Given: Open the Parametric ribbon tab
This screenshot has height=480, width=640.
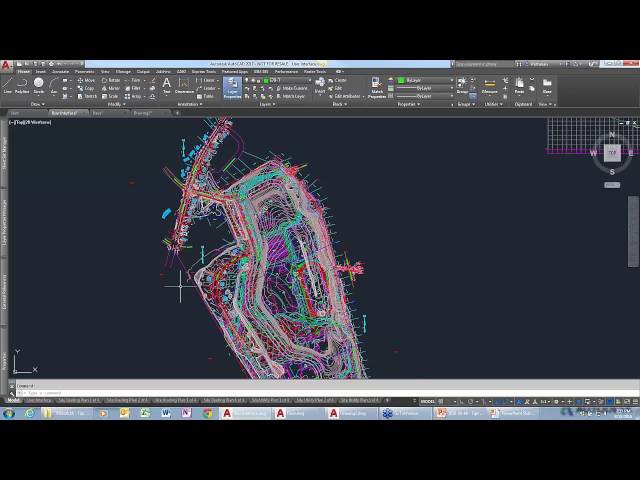Looking at the screenshot, I should click(x=84, y=72).
